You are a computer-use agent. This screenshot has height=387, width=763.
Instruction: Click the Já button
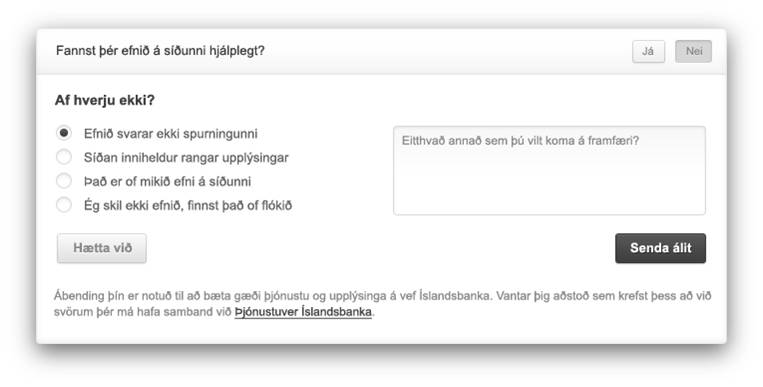tap(648, 51)
